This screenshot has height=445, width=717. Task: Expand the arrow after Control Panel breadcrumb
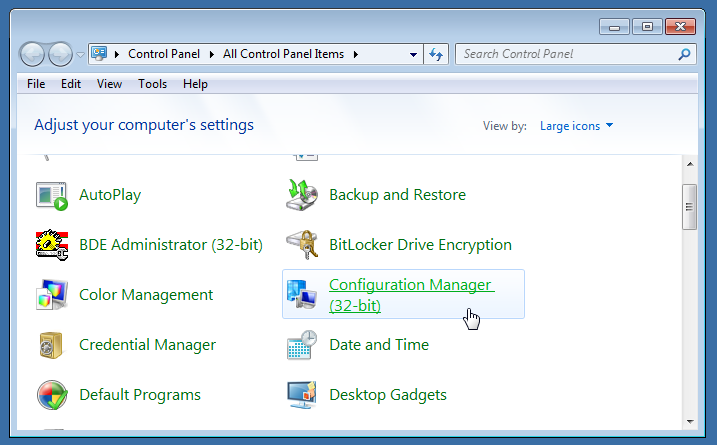[x=212, y=54]
